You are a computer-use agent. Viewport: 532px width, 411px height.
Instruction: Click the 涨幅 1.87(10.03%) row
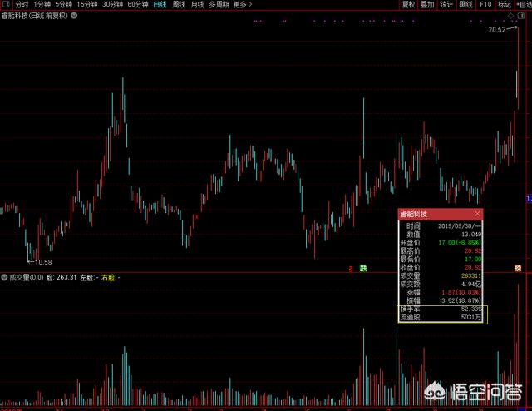(x=441, y=292)
